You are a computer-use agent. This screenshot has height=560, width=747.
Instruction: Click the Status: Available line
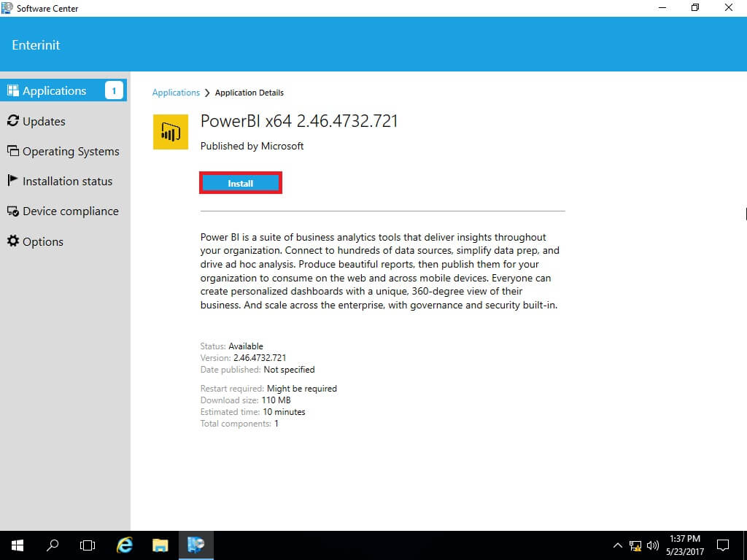(231, 346)
